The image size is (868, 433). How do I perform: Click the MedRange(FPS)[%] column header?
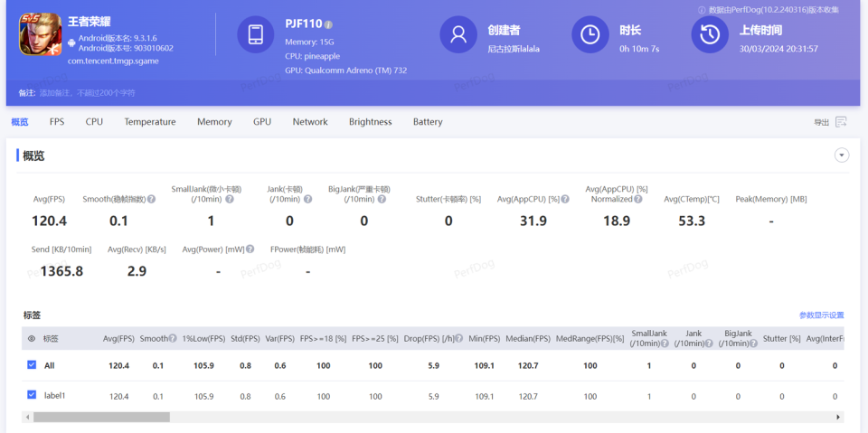[590, 338]
